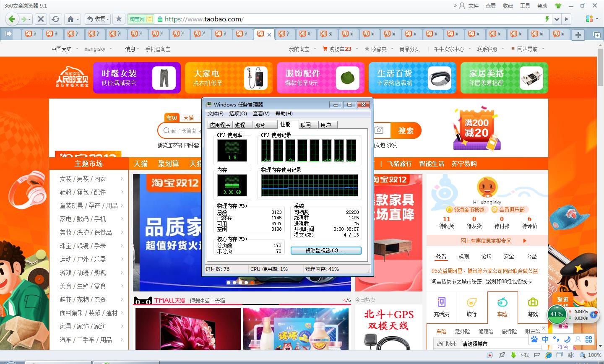Bookmark page with the star icon
The width and height of the screenshot is (604, 364).
119,19
